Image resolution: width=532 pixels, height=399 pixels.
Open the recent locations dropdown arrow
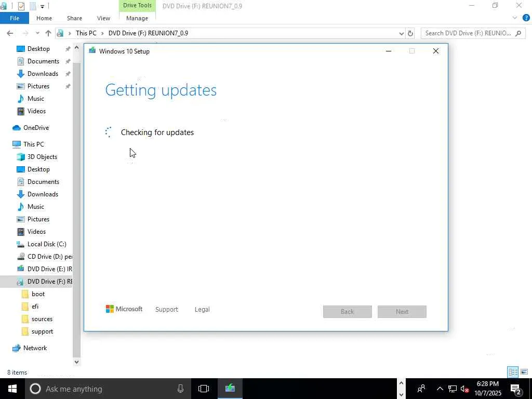click(x=37, y=33)
